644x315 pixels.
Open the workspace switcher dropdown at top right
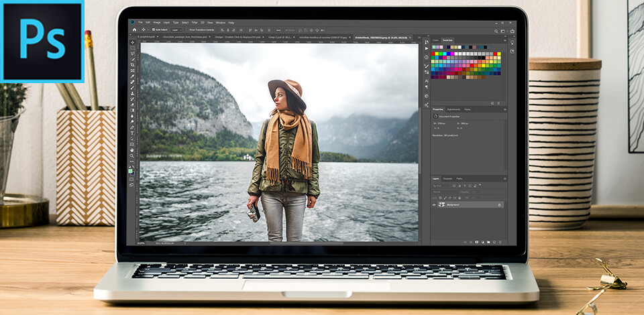(x=504, y=31)
